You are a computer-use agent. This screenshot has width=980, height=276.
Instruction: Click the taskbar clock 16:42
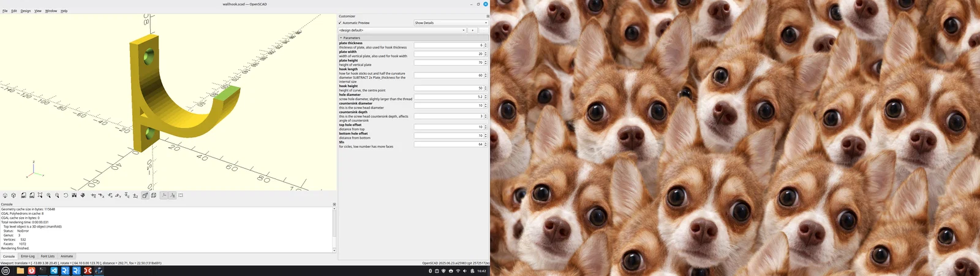coord(481,270)
